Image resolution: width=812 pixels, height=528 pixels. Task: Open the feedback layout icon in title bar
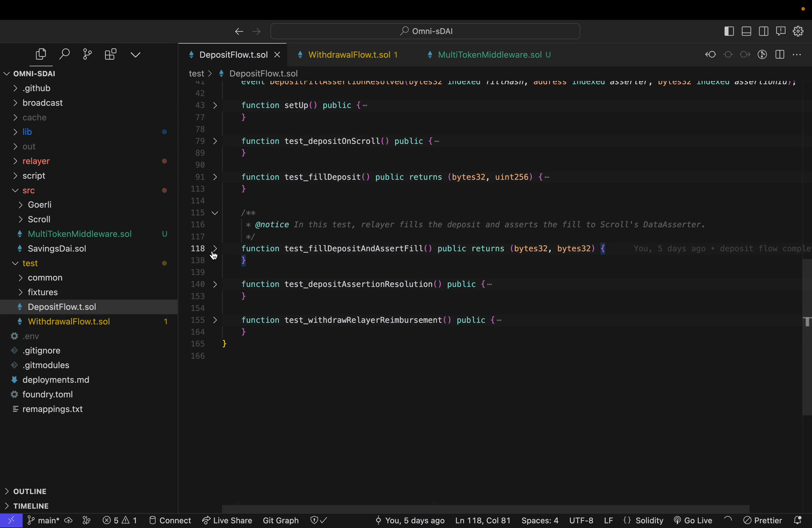781,31
